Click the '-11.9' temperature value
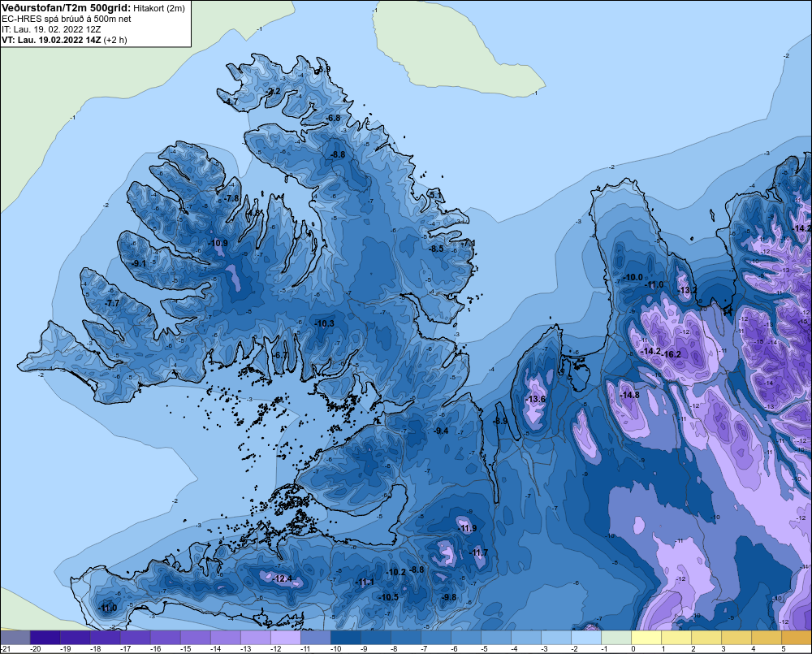Image resolution: width=812 pixels, height=654 pixels. point(468,529)
